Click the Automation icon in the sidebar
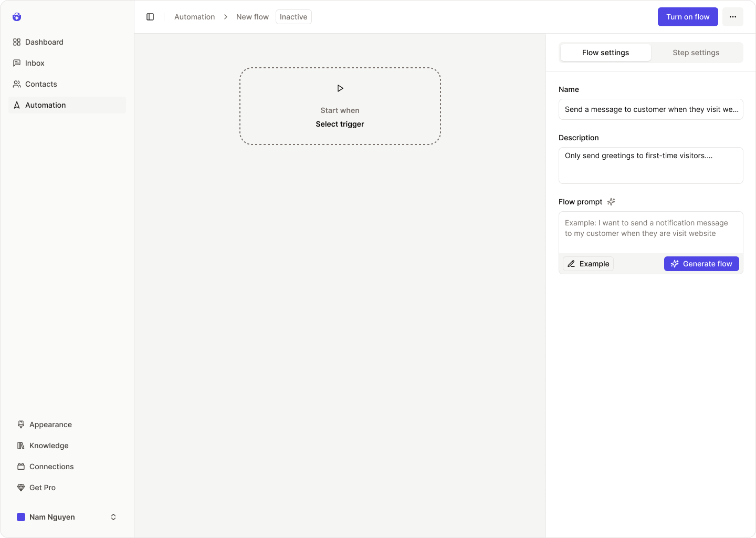Screen dimensions: 756x538 tap(17, 105)
